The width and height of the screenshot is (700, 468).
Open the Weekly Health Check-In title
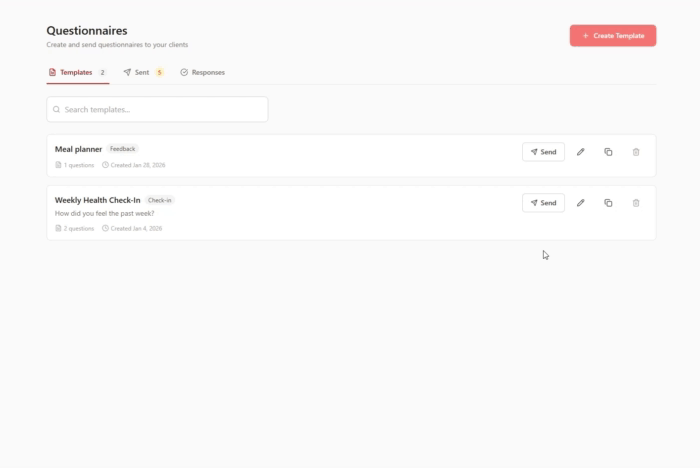pos(97,200)
